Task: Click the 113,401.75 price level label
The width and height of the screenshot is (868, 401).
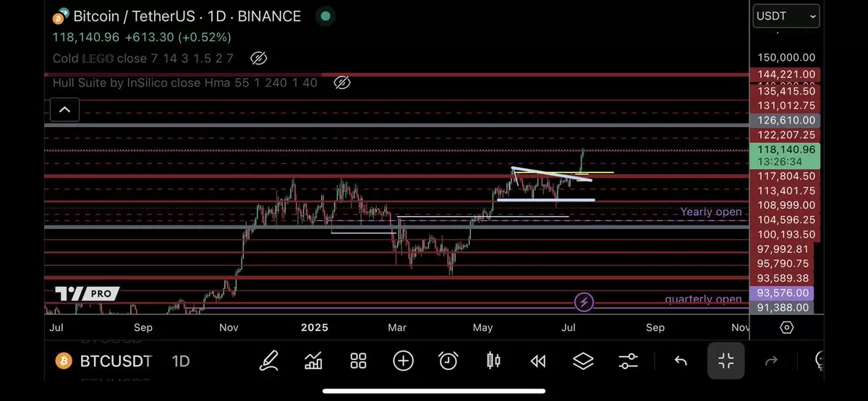Action: click(x=786, y=191)
